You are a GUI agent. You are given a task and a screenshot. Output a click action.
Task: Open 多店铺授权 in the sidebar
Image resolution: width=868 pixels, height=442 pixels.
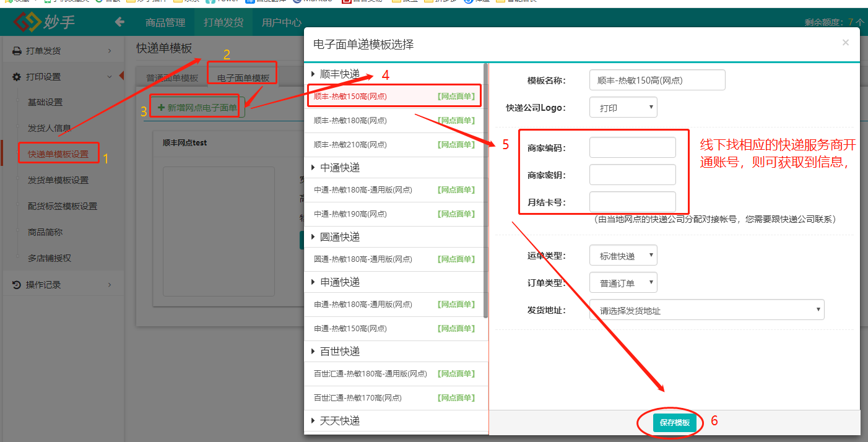50,258
